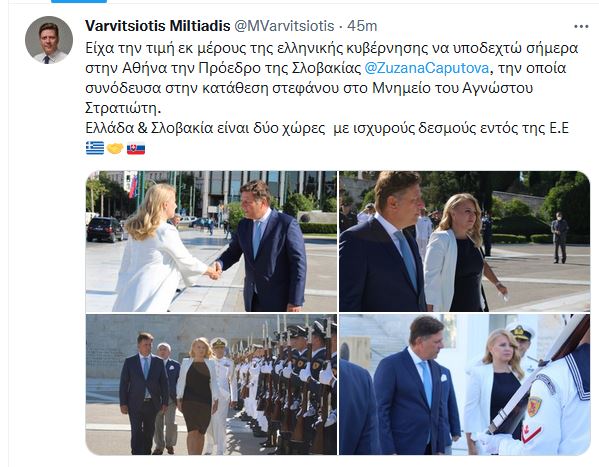Open the tweet's three-dot more options menu
Viewport: 599px width, 467px height.
click(x=581, y=26)
